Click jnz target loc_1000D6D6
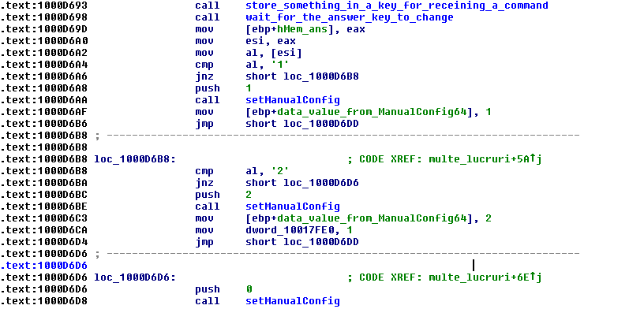 [321, 183]
